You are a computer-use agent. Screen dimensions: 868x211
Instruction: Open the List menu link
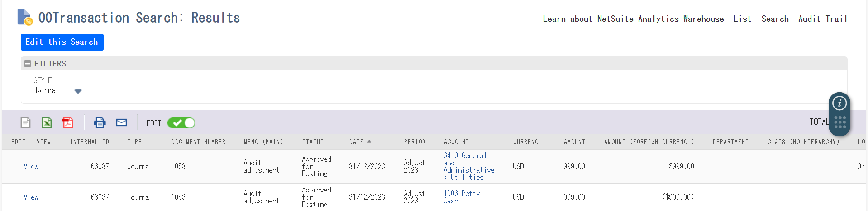(x=742, y=19)
